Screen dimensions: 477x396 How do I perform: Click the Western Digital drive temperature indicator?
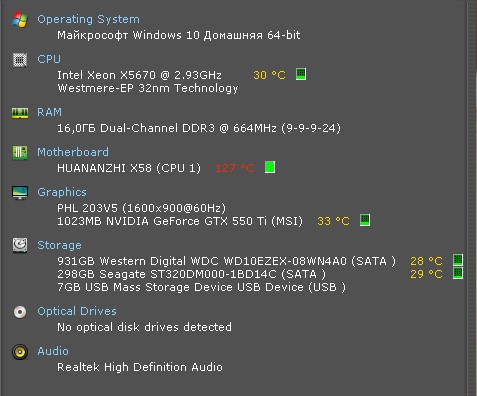tap(458, 260)
